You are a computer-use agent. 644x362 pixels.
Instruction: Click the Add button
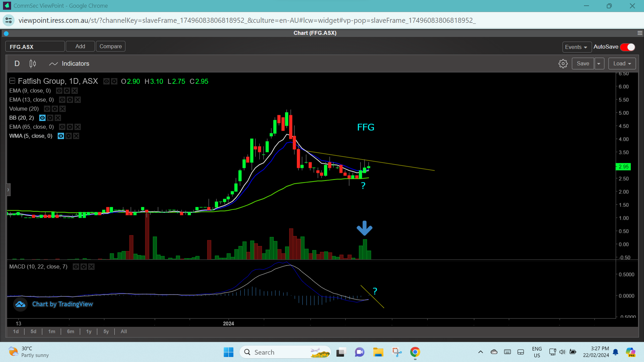point(80,46)
